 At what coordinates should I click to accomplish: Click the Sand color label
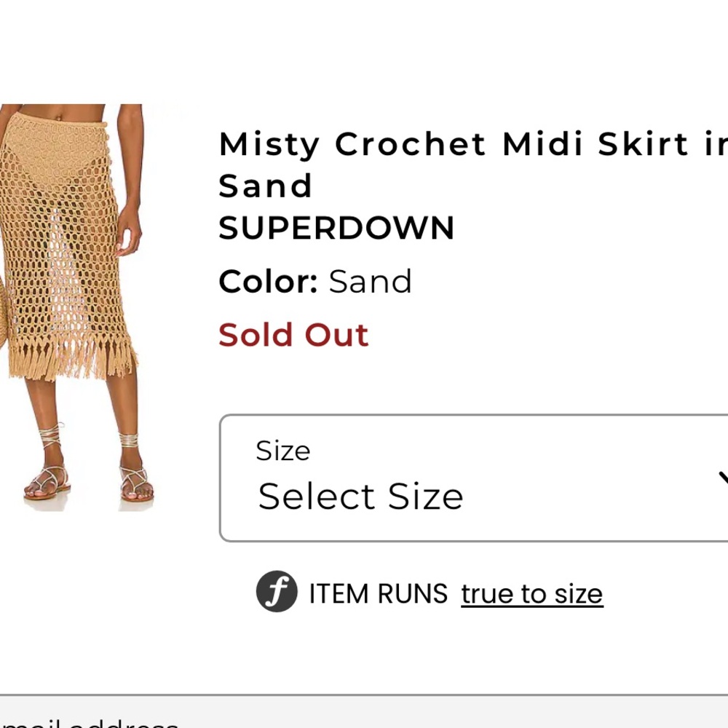pyautogui.click(x=371, y=281)
